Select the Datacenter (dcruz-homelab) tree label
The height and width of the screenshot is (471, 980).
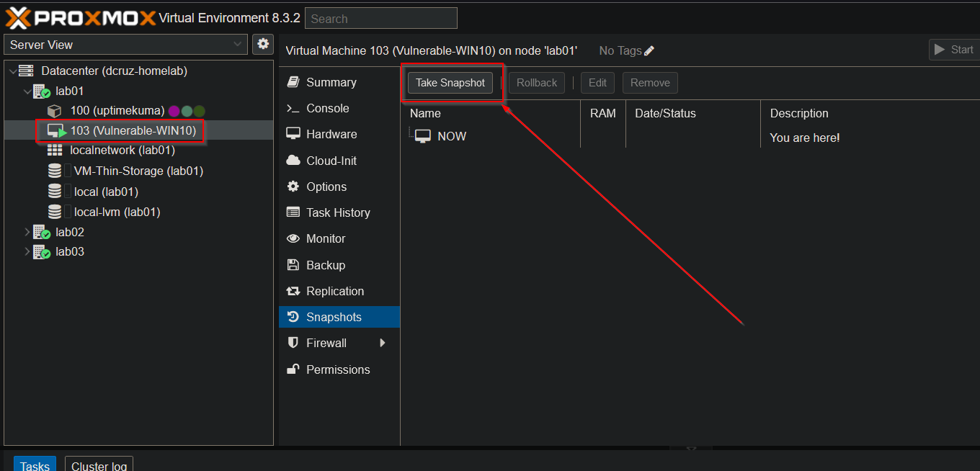tap(115, 71)
